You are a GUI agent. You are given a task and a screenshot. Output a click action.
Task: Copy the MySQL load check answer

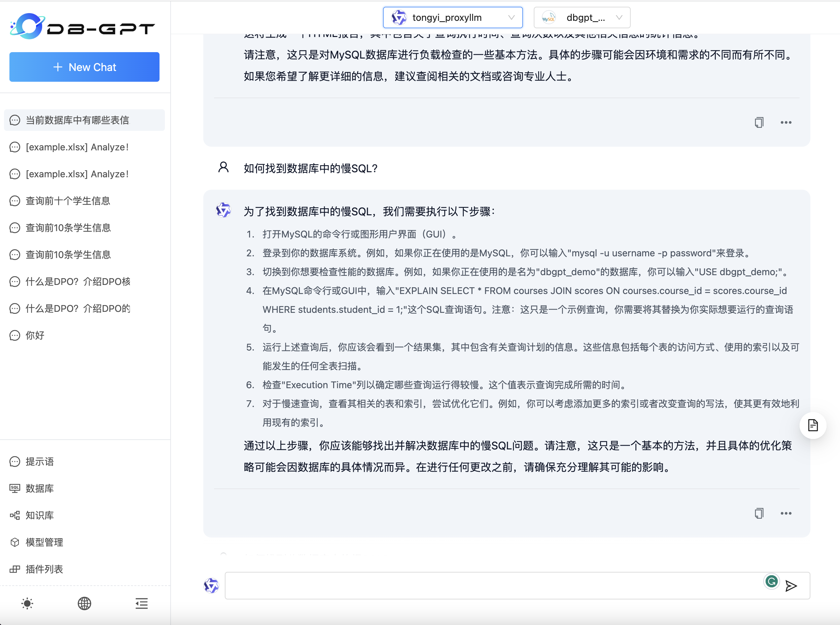coord(759,122)
